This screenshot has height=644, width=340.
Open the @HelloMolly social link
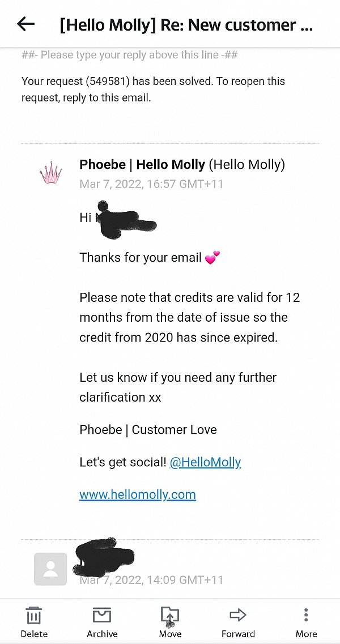[x=205, y=462]
